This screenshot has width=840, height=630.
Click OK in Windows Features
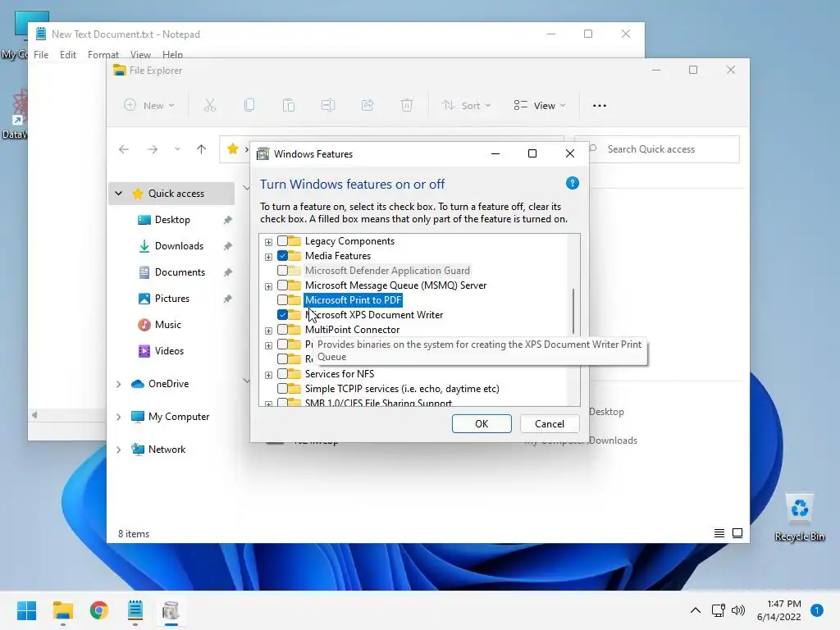coord(482,424)
